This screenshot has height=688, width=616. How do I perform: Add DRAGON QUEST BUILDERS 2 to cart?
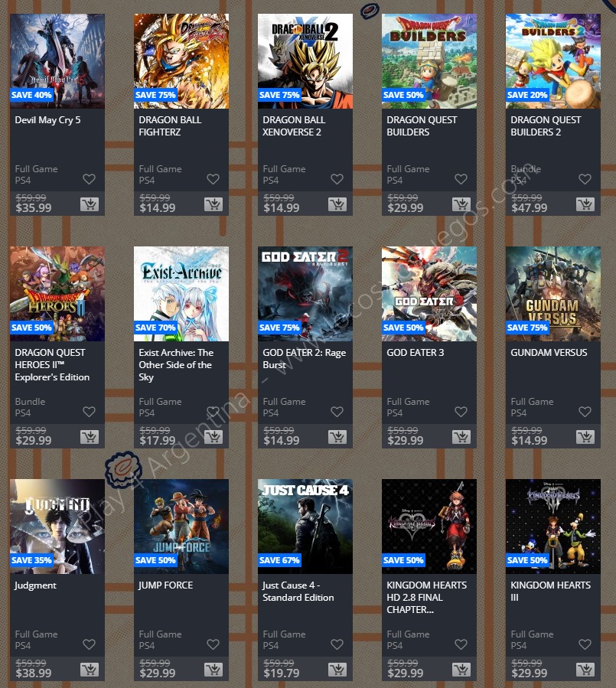585,204
